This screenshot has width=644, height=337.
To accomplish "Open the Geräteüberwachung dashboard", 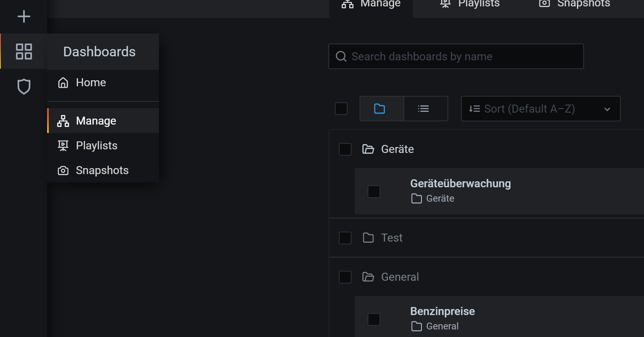I will coord(460,183).
